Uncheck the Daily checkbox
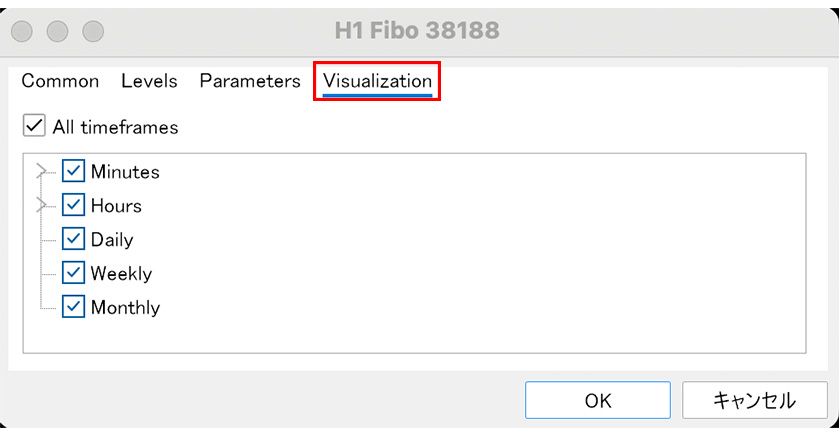 (73, 240)
